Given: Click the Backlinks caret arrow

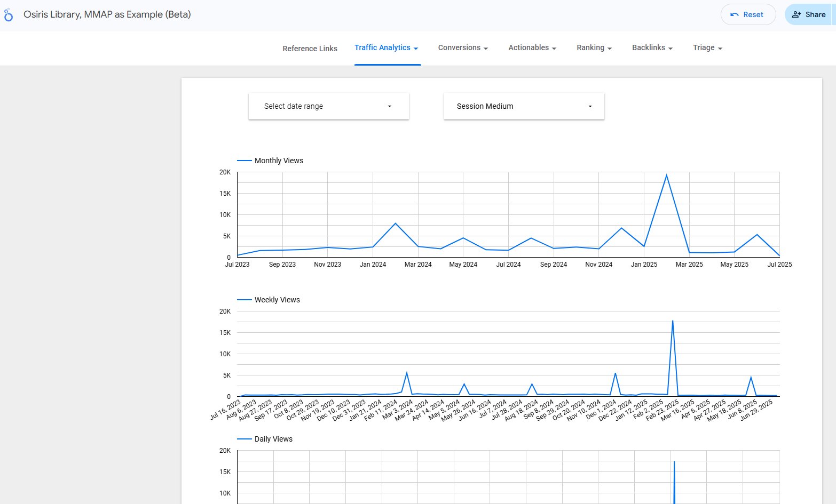Looking at the screenshot, I should [671, 49].
